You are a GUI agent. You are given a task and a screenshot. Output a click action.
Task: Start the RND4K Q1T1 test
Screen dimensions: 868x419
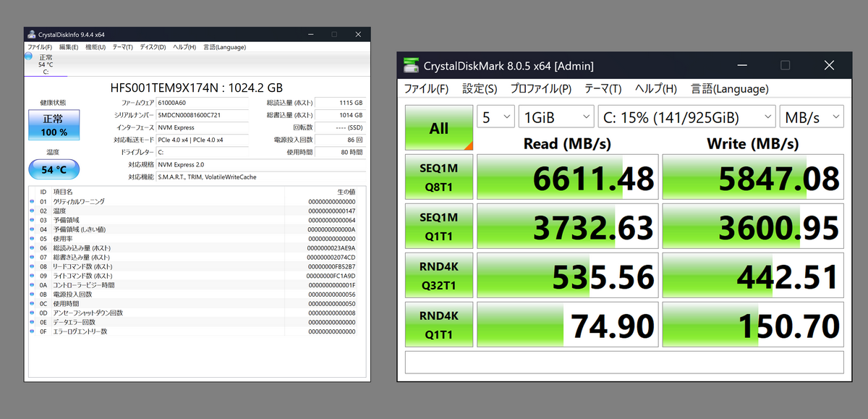coord(439,323)
